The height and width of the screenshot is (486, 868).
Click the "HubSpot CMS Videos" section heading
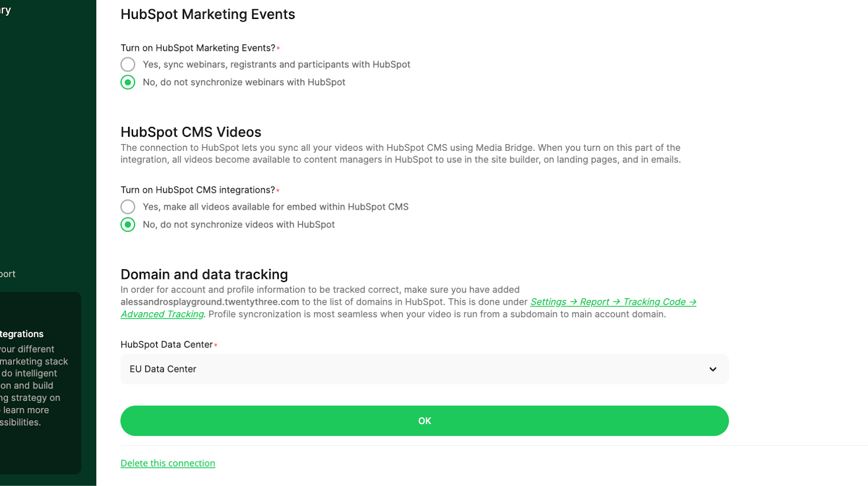click(191, 132)
